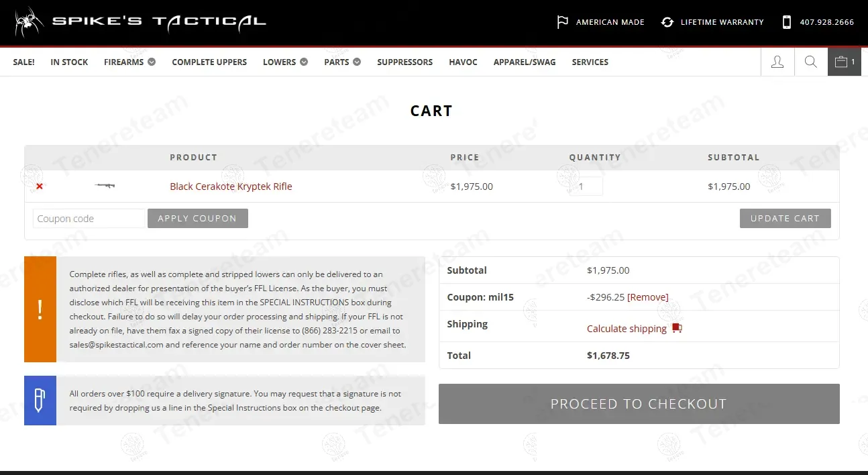Click the Update Cart button
868x475 pixels.
785,218
